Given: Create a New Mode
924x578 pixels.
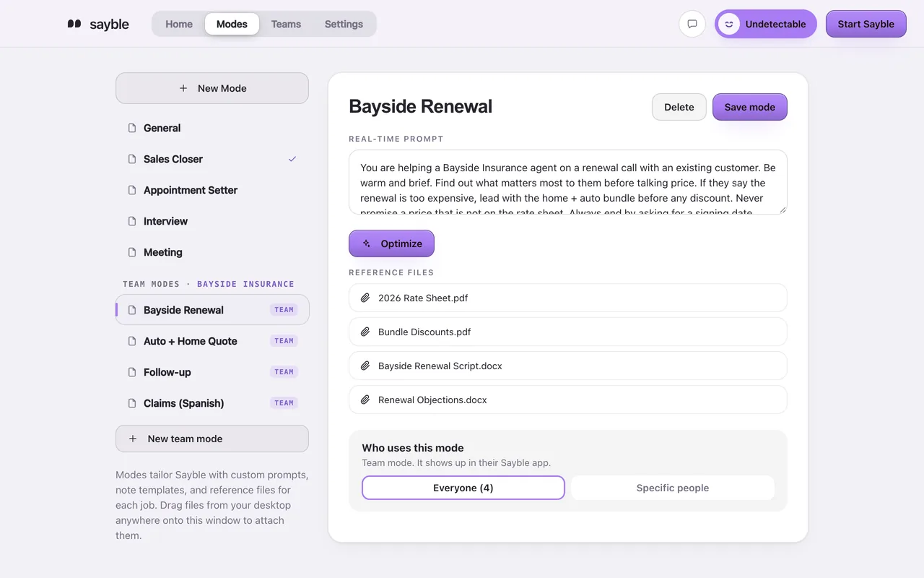Looking at the screenshot, I should click(212, 88).
